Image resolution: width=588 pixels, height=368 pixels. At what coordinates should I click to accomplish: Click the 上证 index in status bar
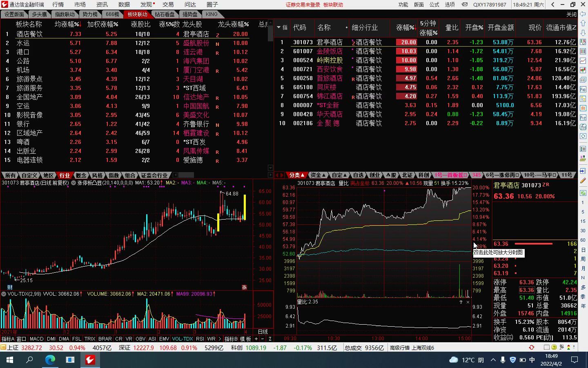(x=13, y=348)
